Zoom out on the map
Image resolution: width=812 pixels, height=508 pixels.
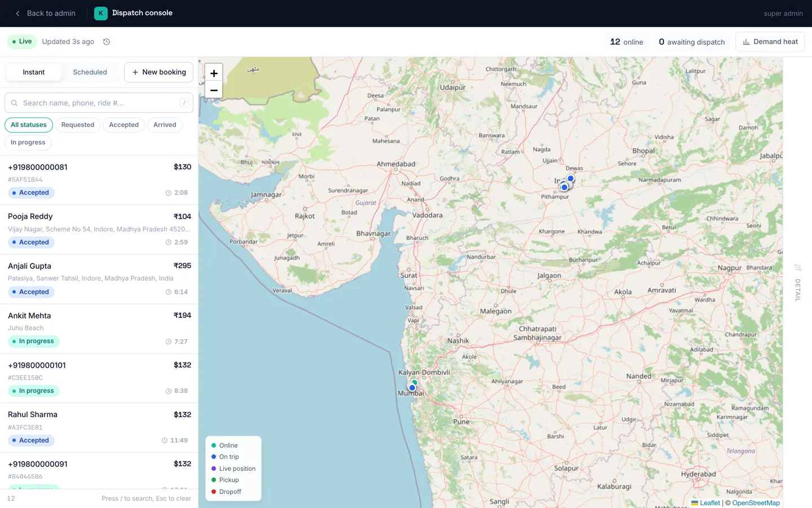coord(214,90)
